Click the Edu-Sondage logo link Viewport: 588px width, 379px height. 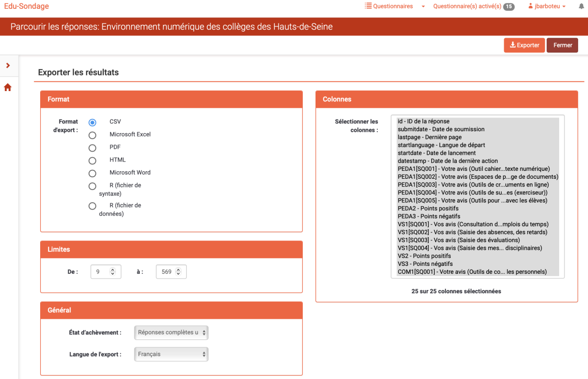tap(26, 6)
